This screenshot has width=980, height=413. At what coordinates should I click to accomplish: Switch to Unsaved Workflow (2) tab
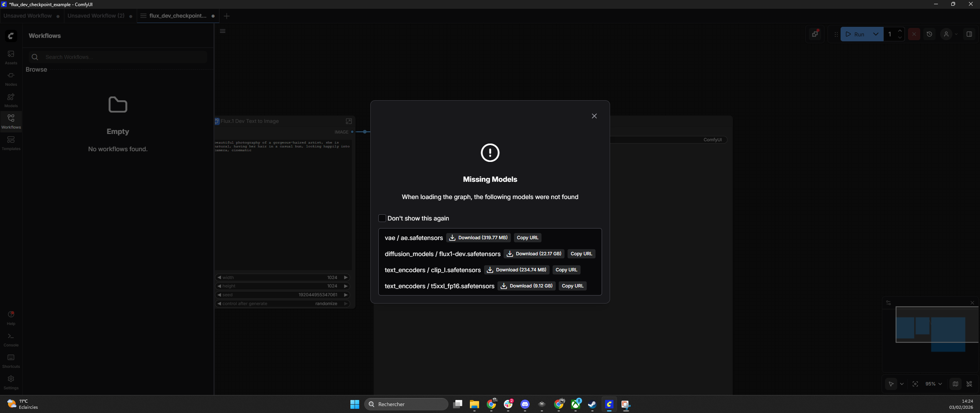pos(96,16)
